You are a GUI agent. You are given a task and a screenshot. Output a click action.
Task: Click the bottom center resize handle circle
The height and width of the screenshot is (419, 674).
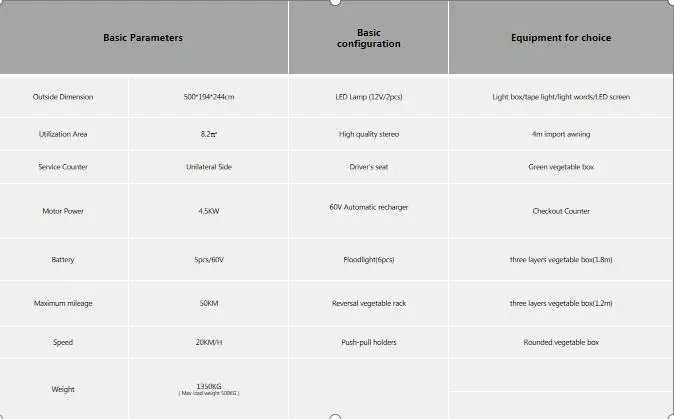(335, 416)
